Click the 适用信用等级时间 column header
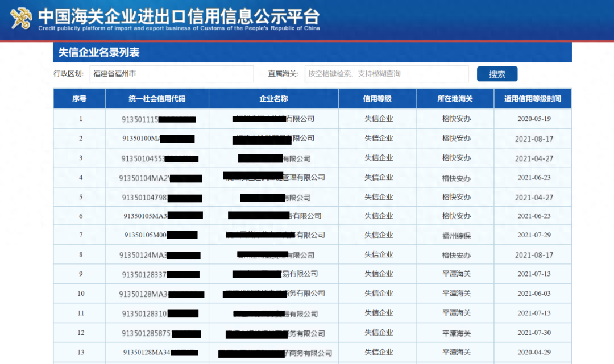614x364 pixels. coord(533,99)
